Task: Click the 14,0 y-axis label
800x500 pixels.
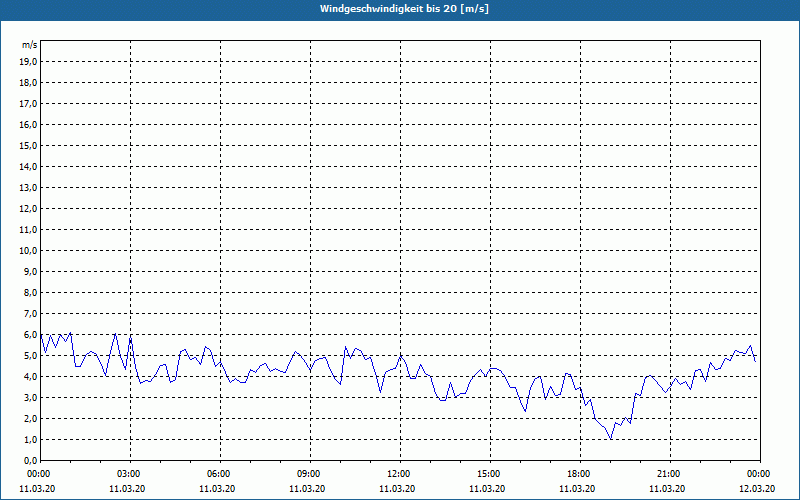Action: click(28, 167)
